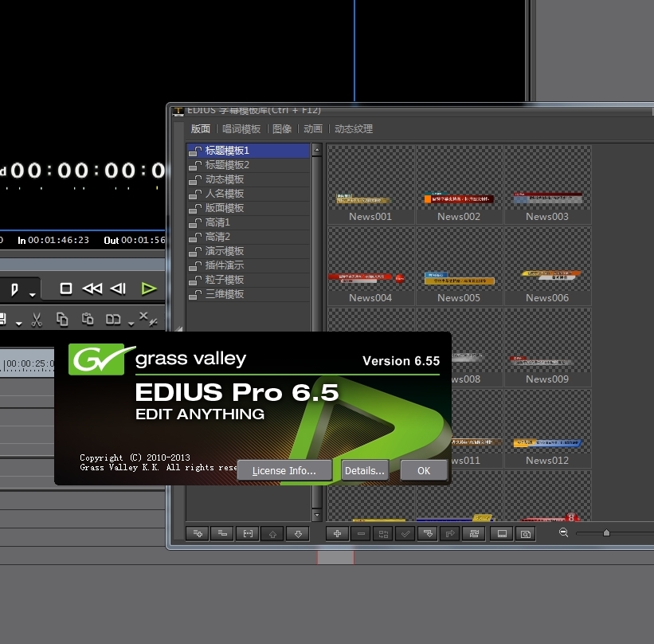Viewport: 654px width, 644px height.
Task: Start playback with green Play button
Action: coord(148,289)
